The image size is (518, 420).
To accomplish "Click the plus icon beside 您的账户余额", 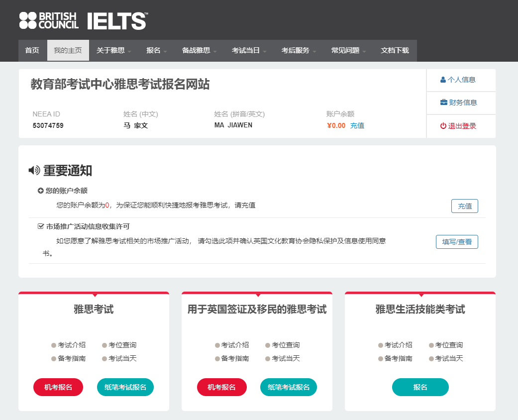I will (x=41, y=191).
